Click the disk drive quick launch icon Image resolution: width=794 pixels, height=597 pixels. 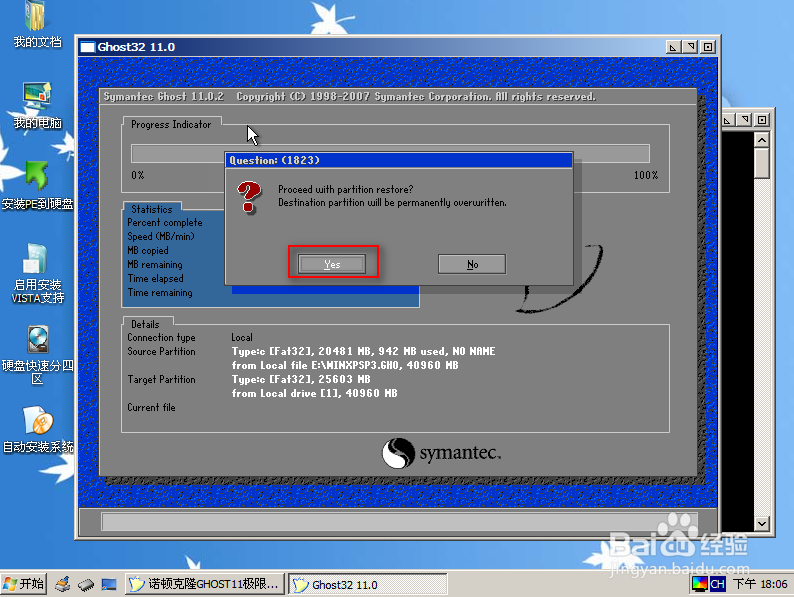tap(86, 585)
